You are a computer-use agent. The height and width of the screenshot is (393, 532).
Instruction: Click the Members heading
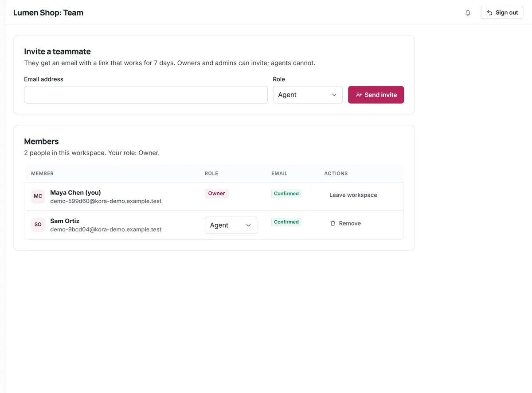coord(41,141)
